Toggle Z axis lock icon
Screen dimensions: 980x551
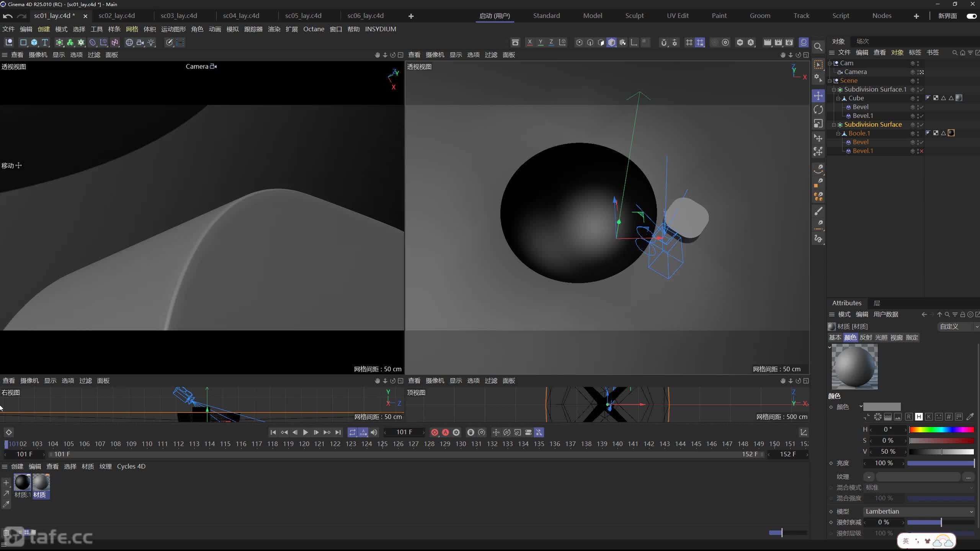pyautogui.click(x=551, y=42)
